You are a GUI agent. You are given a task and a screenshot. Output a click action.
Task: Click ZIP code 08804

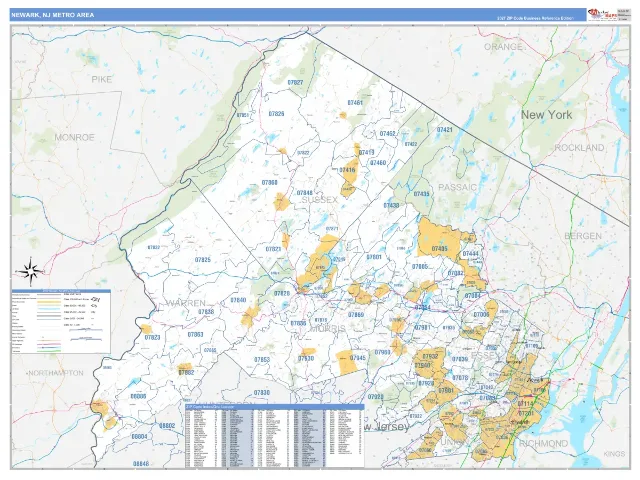pos(139,436)
